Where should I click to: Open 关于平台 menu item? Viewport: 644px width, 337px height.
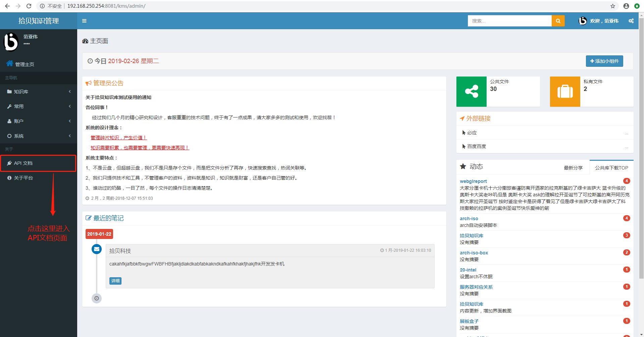pos(39,178)
